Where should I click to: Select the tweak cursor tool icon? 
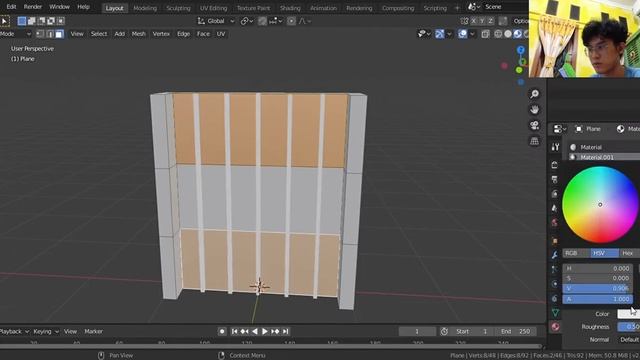pyautogui.click(x=4, y=21)
